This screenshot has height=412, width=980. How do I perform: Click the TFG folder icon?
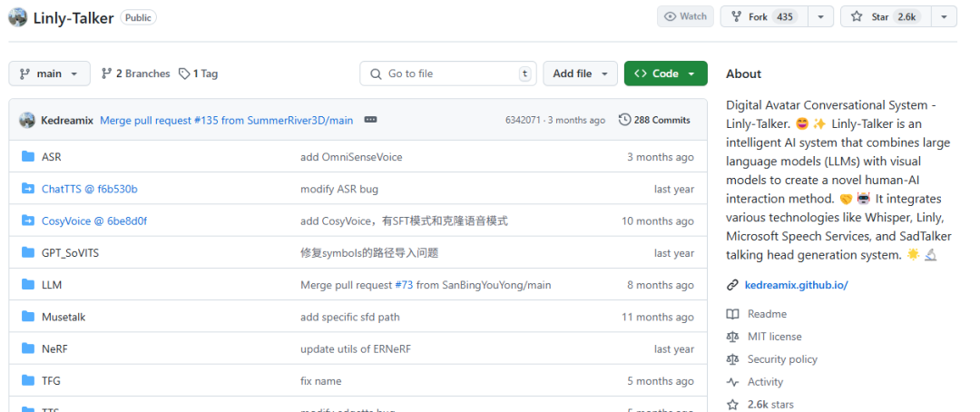point(27,380)
